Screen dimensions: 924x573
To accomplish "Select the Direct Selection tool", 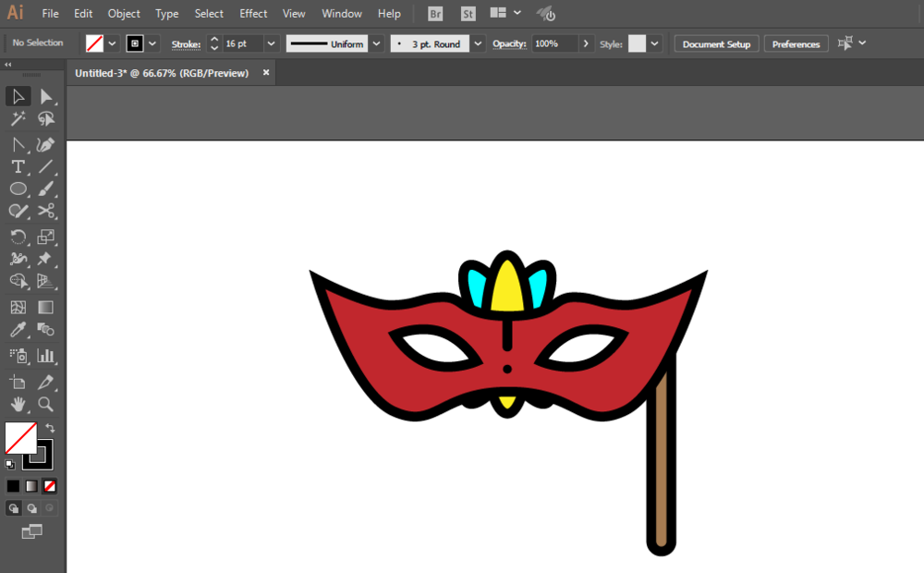I will coord(45,97).
